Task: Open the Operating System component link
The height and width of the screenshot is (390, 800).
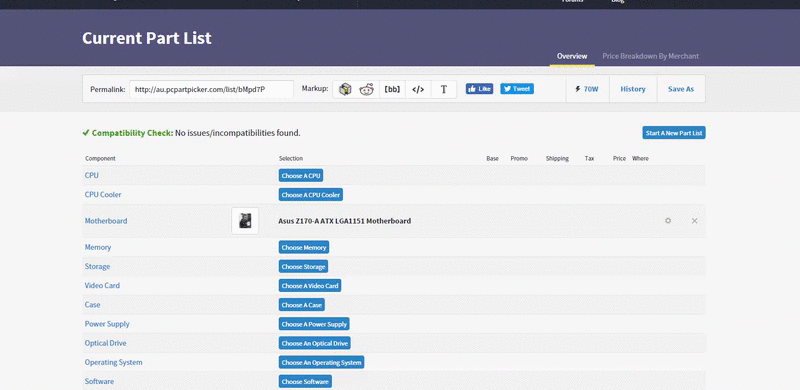Action: point(113,362)
